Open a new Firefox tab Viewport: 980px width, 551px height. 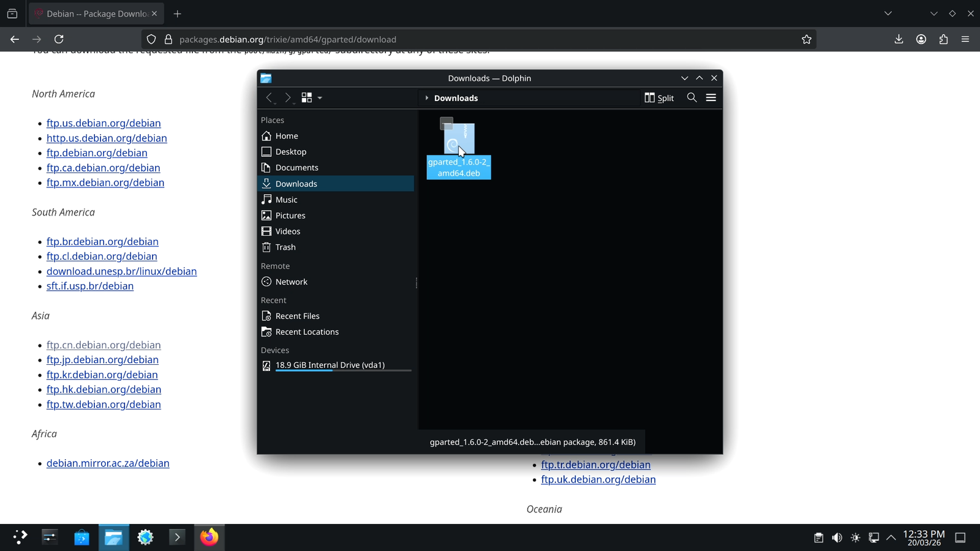[x=178, y=13]
